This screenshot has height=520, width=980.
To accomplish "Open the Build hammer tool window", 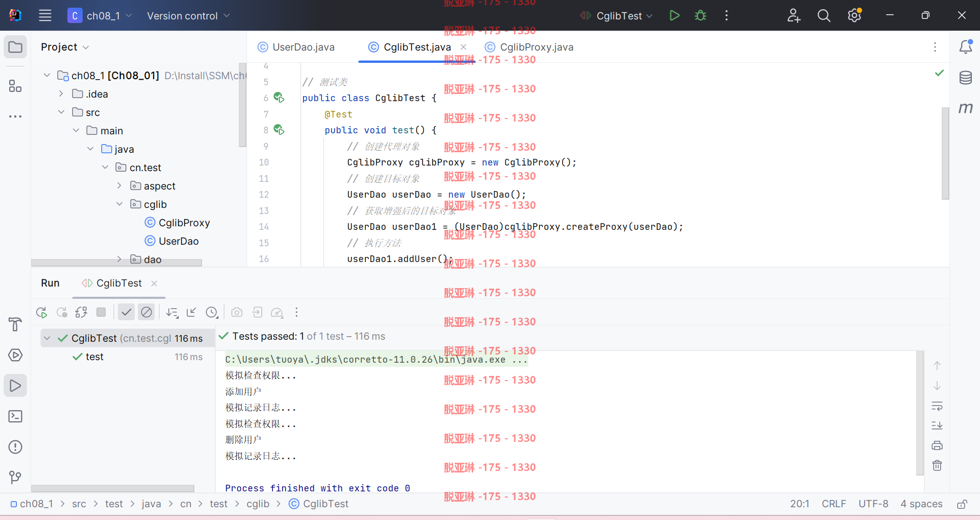I will 15,324.
